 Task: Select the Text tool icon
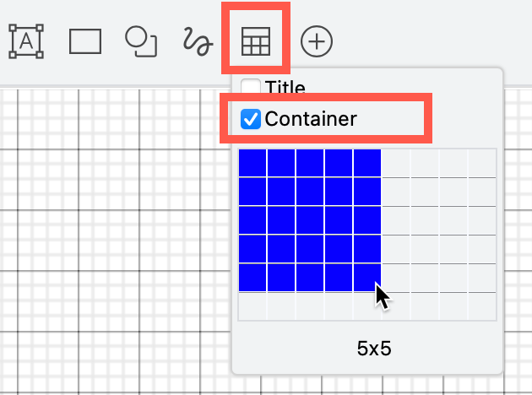pos(26,41)
